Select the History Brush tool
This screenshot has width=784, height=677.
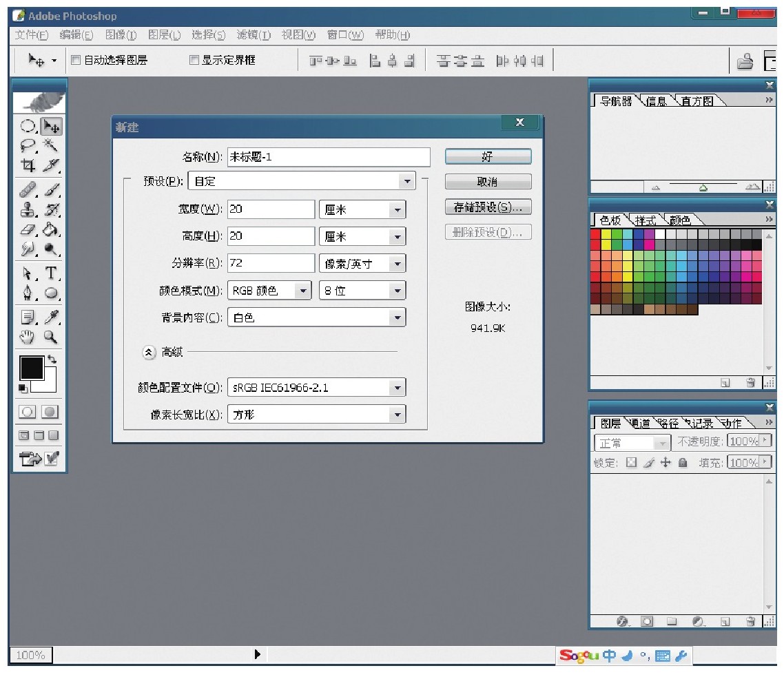[x=51, y=209]
